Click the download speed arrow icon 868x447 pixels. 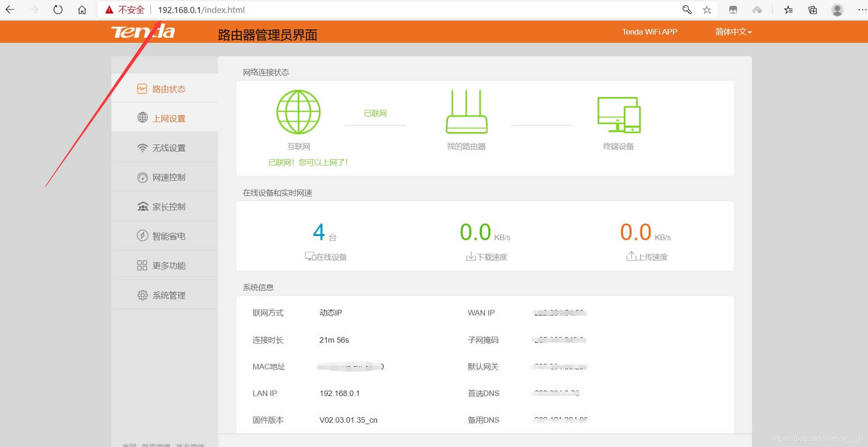pyautogui.click(x=471, y=256)
